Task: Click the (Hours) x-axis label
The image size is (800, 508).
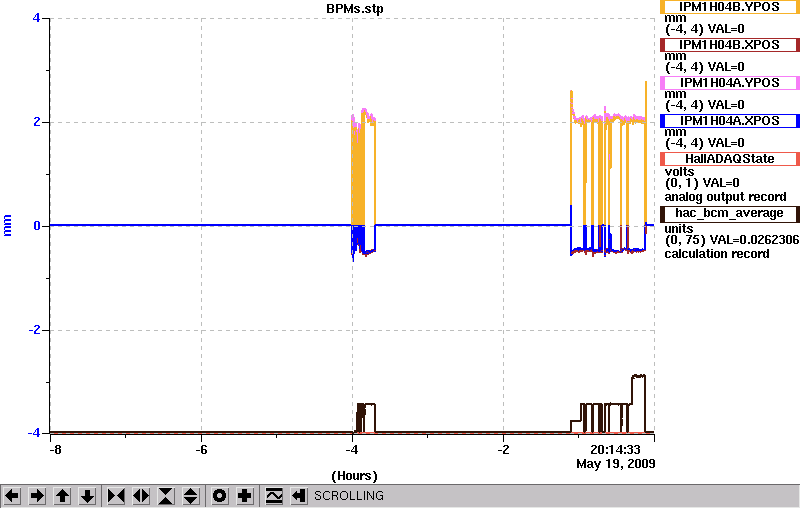Action: coord(355,476)
